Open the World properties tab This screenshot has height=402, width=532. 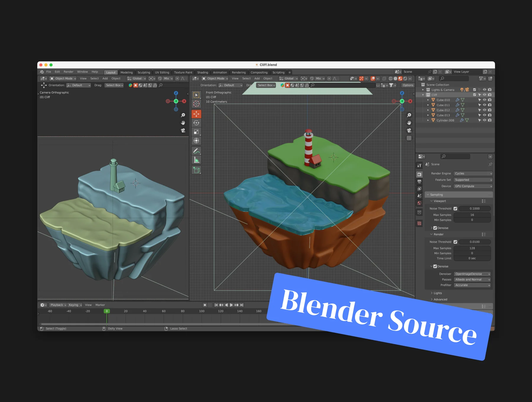click(x=419, y=203)
